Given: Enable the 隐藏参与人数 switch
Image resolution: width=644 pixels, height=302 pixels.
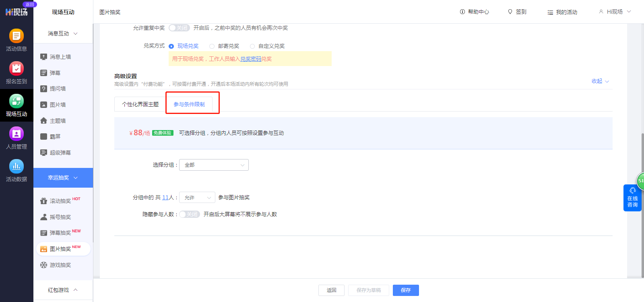Looking at the screenshot, I should pyautogui.click(x=189, y=214).
